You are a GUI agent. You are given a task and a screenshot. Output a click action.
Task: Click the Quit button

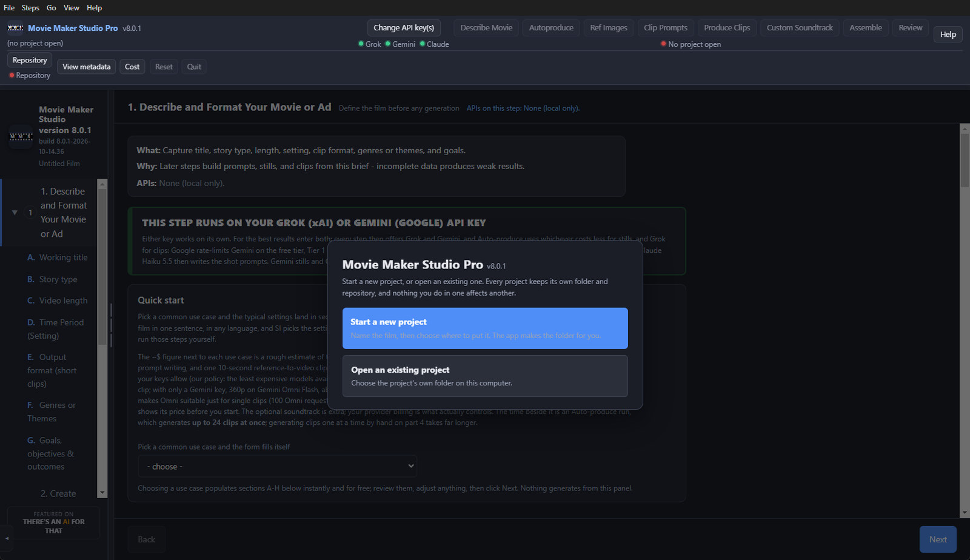(194, 67)
